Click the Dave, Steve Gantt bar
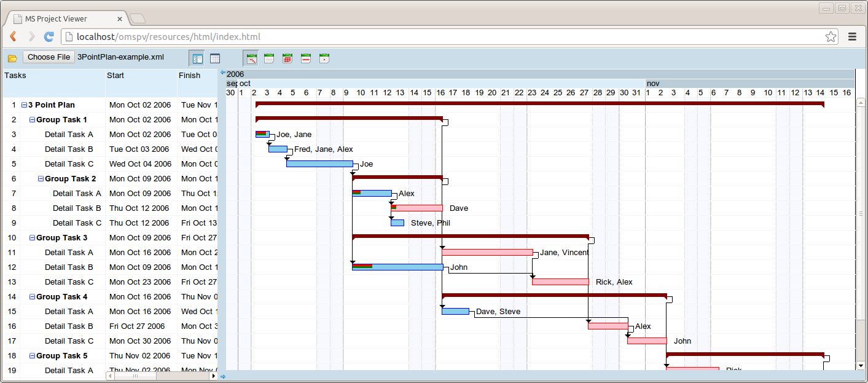The height and width of the screenshot is (383, 868). [455, 311]
